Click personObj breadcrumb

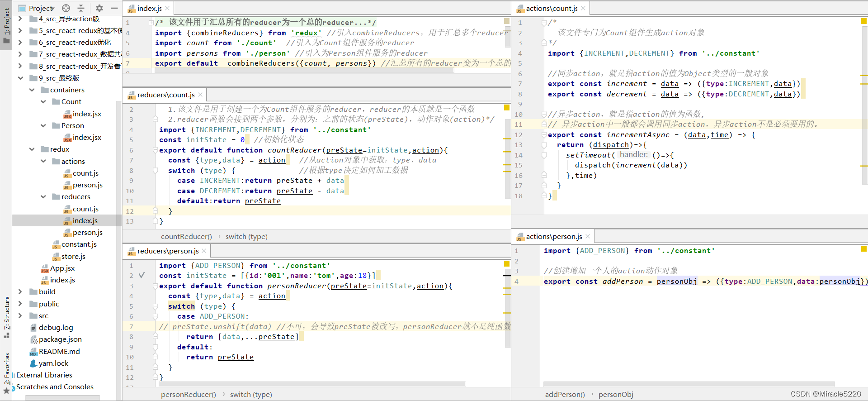tap(616, 394)
